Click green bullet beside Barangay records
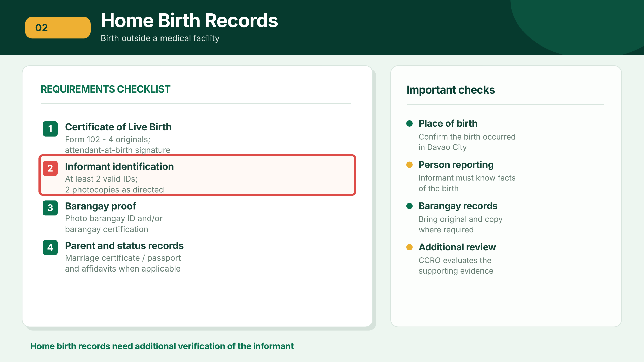Viewport: 644px width, 362px height. click(x=409, y=206)
